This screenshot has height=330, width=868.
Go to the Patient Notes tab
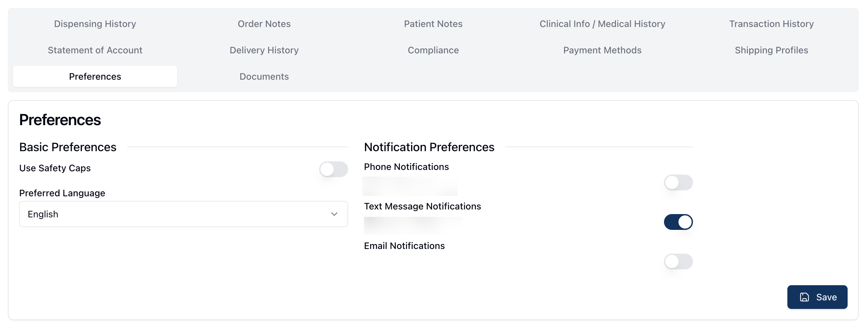coord(433,24)
